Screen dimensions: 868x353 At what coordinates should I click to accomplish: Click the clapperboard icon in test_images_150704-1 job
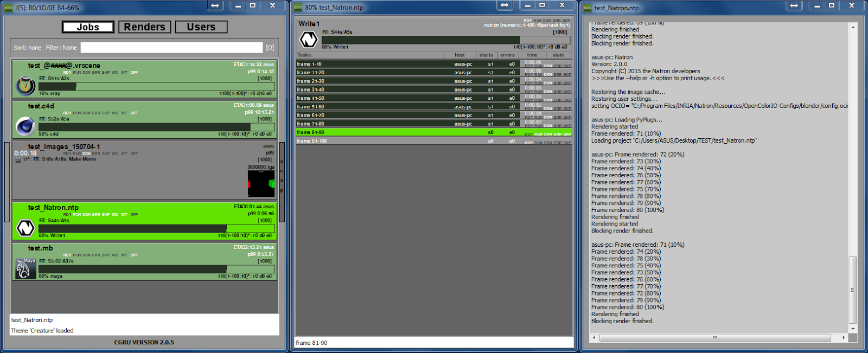click(x=17, y=159)
